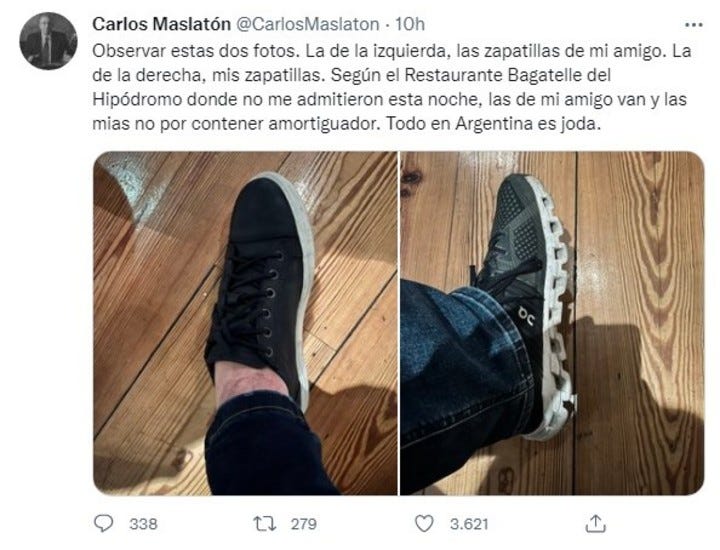
Task: Click the 279 retweets count
Action: 304,524
